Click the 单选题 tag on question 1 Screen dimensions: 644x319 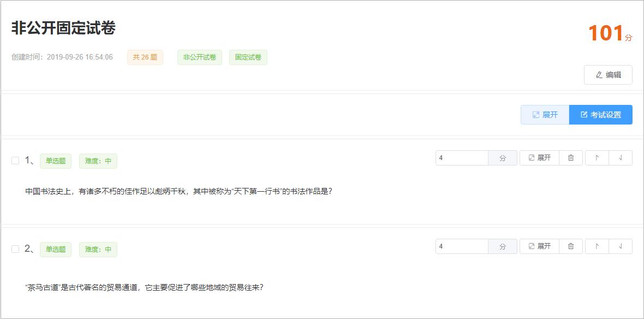pyautogui.click(x=56, y=161)
